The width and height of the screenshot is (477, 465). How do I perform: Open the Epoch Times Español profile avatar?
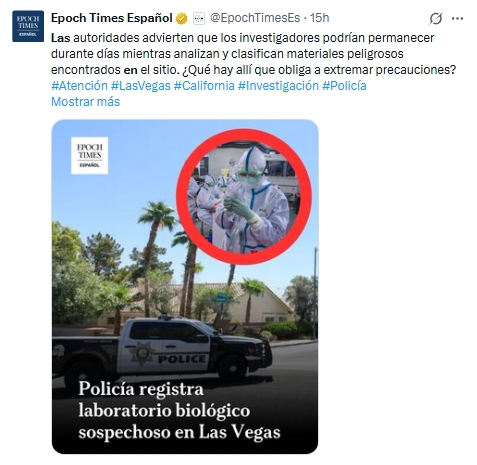pyautogui.click(x=28, y=26)
